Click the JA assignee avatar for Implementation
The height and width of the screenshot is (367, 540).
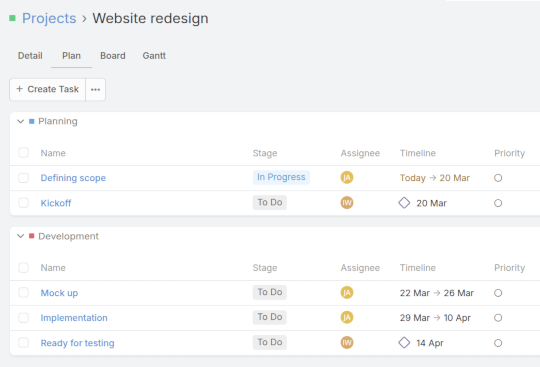click(x=347, y=317)
